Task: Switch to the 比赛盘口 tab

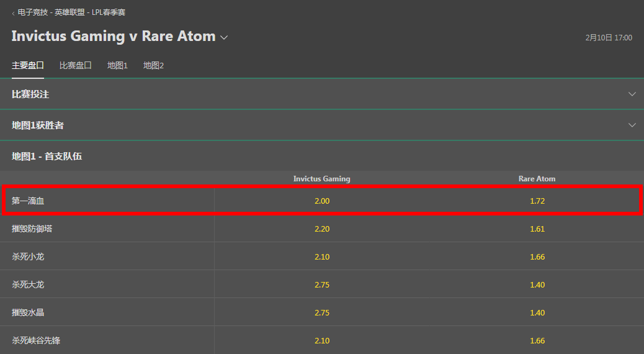Action: (76, 65)
